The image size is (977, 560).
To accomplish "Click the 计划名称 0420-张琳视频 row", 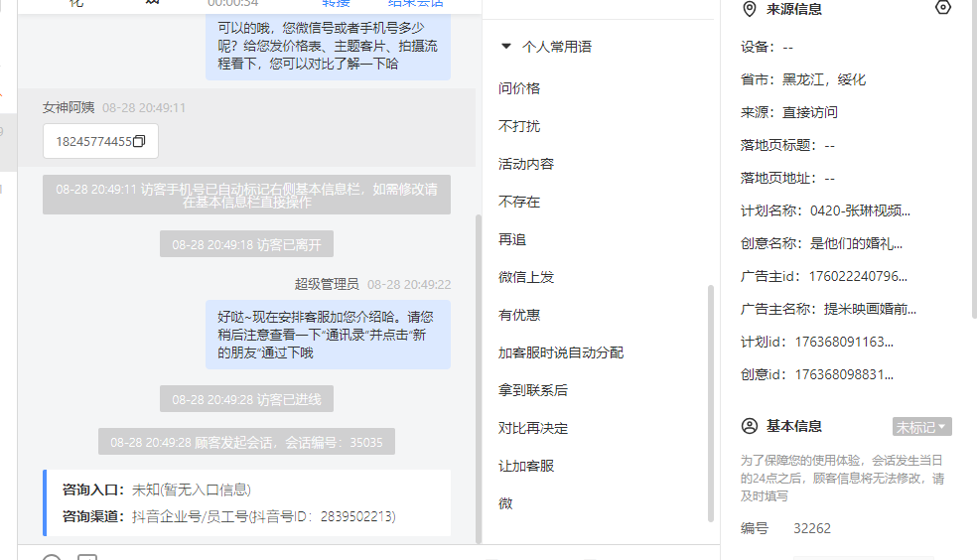I will tap(826, 210).
